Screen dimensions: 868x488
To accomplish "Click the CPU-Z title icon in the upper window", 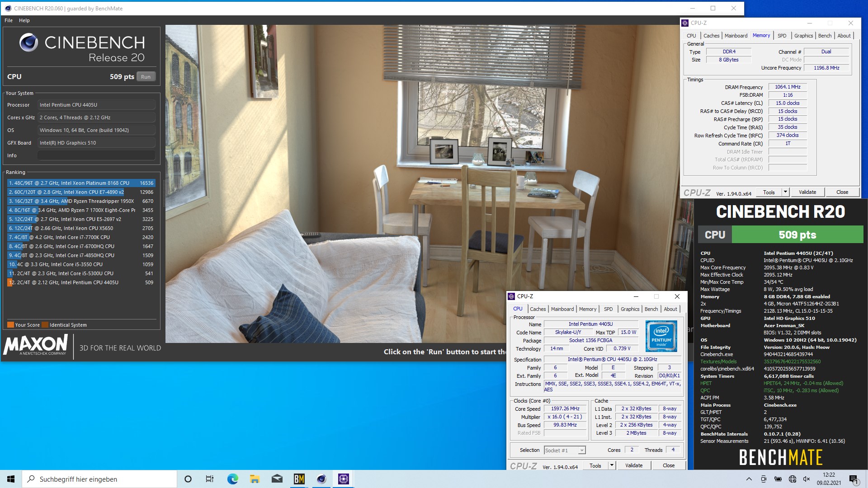I will [x=685, y=23].
